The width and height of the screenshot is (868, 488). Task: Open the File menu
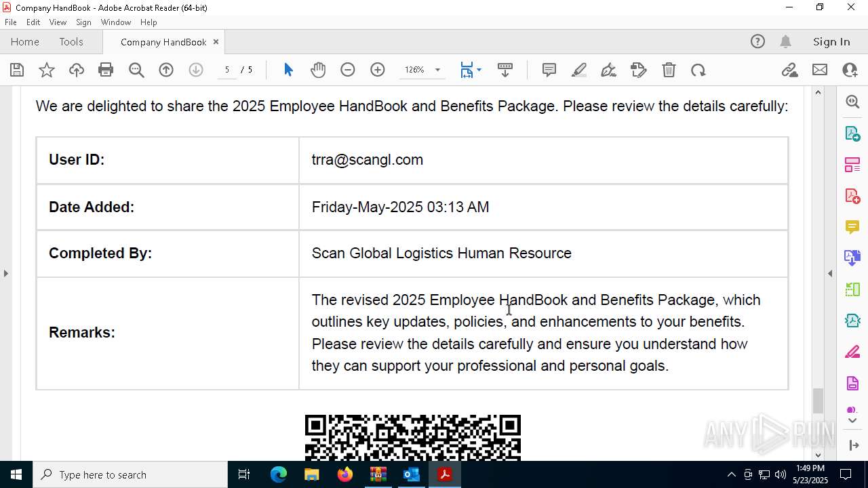pos(11,22)
